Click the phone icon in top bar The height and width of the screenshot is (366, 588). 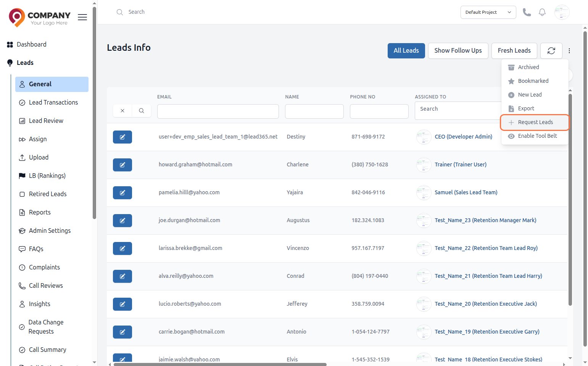527,12
